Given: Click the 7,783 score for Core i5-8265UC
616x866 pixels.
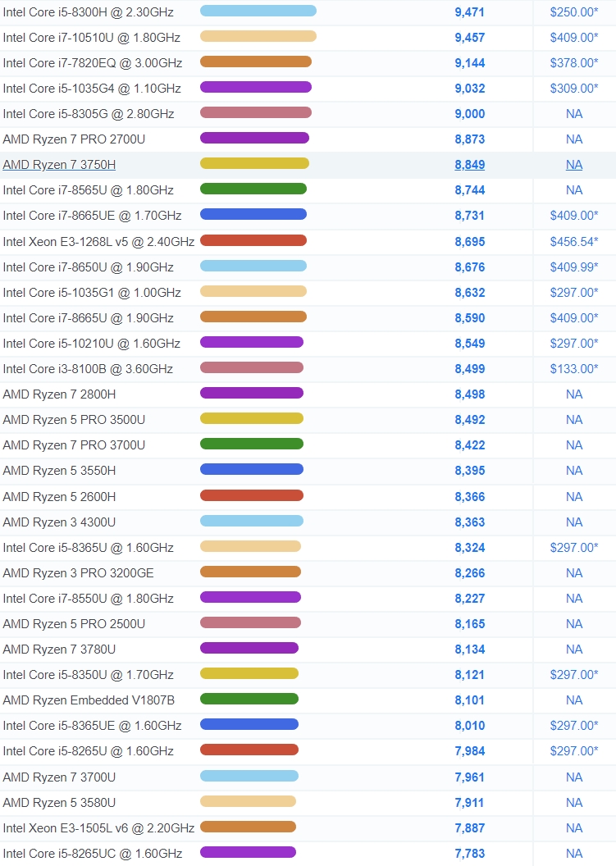Looking at the screenshot, I should coord(470,854).
